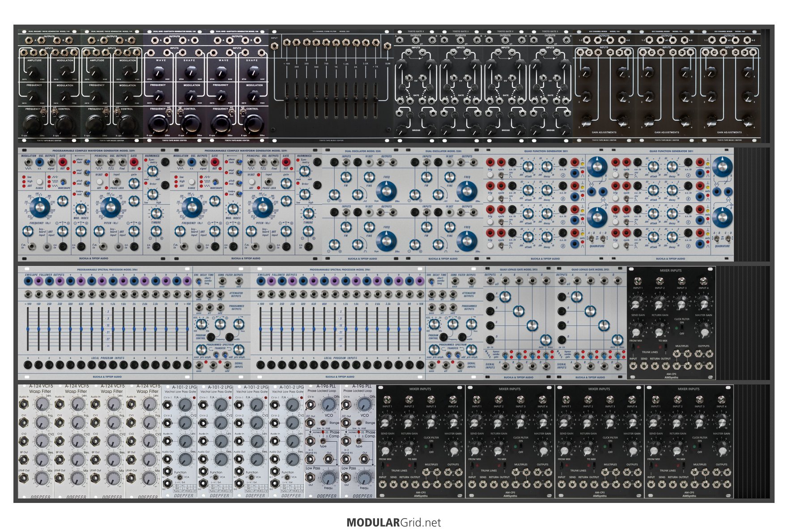Flip Control ext/int switch on leftmost Model 158
Viewport: 788px width, 532px height.
click(x=180, y=111)
